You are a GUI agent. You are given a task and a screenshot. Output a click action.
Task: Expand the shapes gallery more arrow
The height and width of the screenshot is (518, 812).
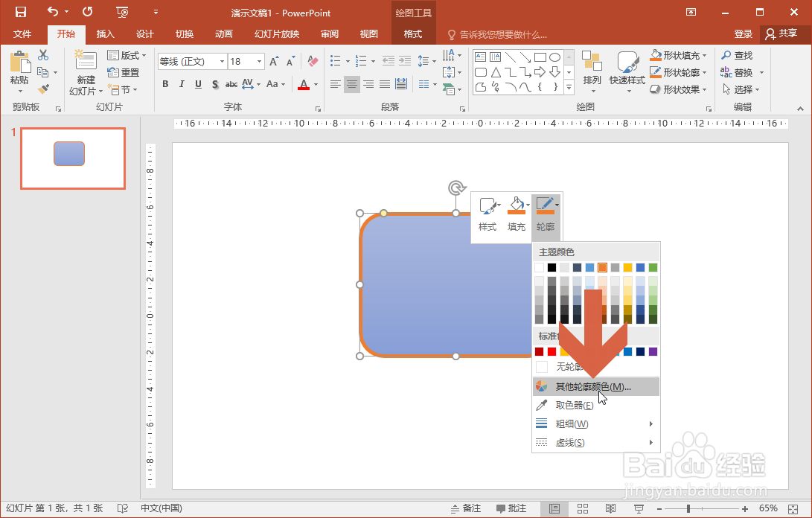(x=569, y=88)
